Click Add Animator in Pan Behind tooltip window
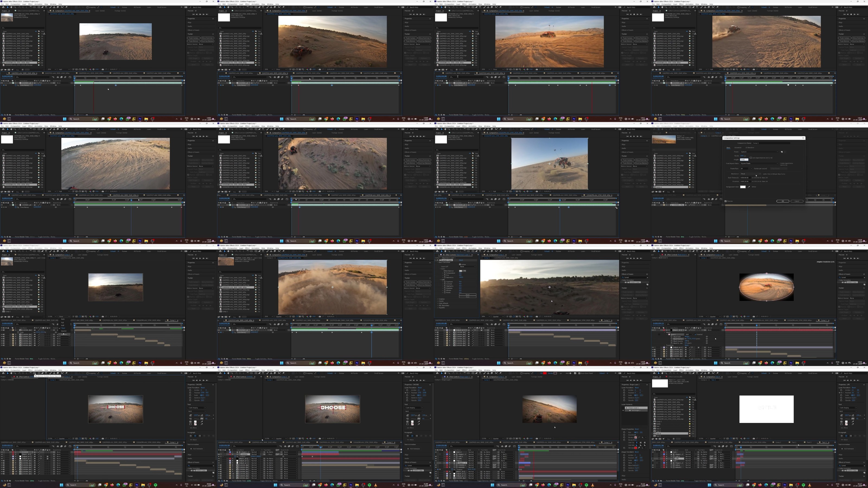Image resolution: width=868 pixels, height=488 pixels. (x=197, y=449)
